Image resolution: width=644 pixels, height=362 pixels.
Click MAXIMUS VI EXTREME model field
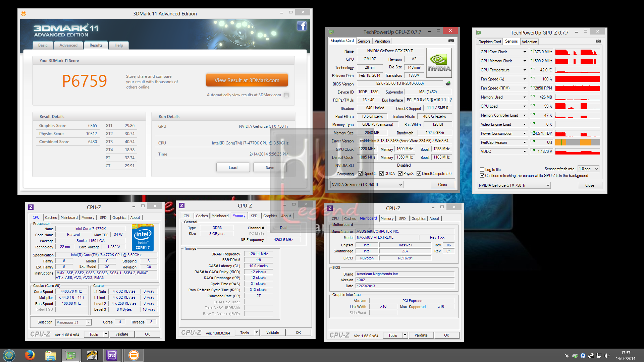coord(388,237)
